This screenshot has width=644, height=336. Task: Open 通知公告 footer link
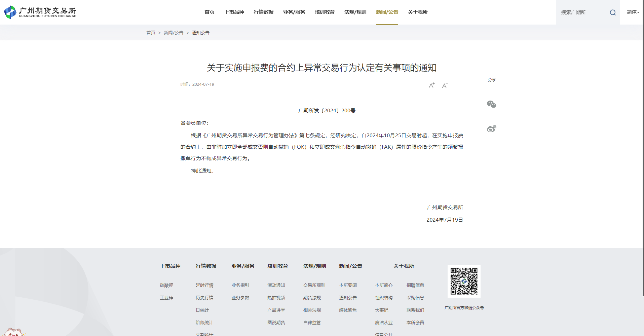pyautogui.click(x=348, y=298)
